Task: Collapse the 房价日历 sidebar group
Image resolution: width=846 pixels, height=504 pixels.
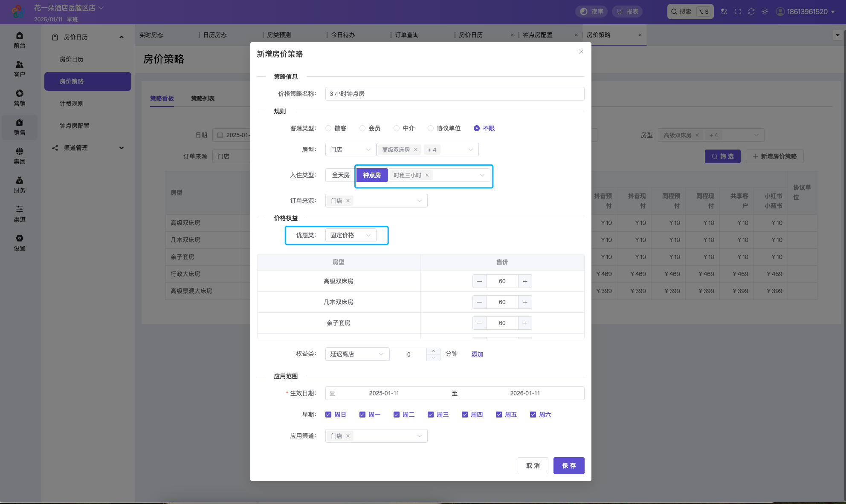Action: click(88, 37)
